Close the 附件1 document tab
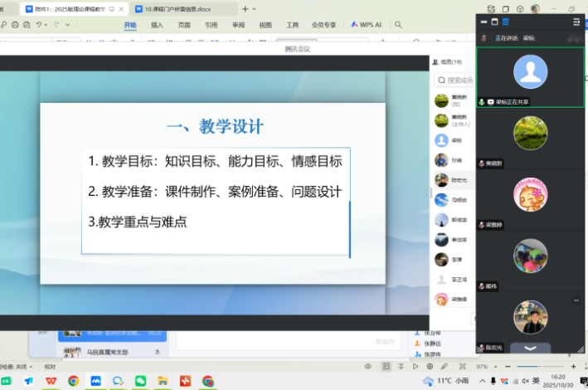The height and width of the screenshot is (390, 588). click(121, 9)
